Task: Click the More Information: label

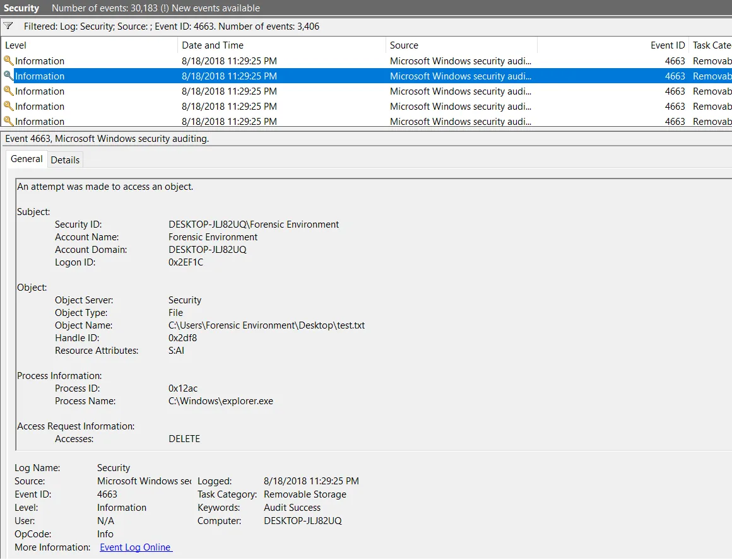Action: point(52,547)
